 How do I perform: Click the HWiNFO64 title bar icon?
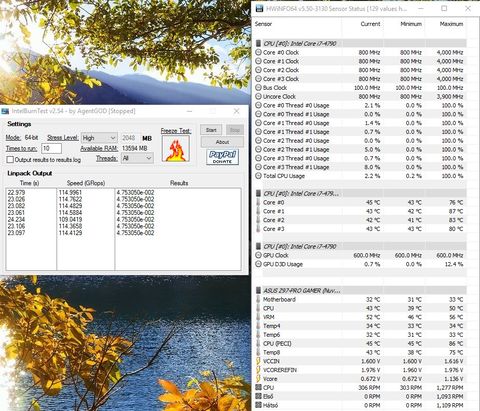[260, 9]
